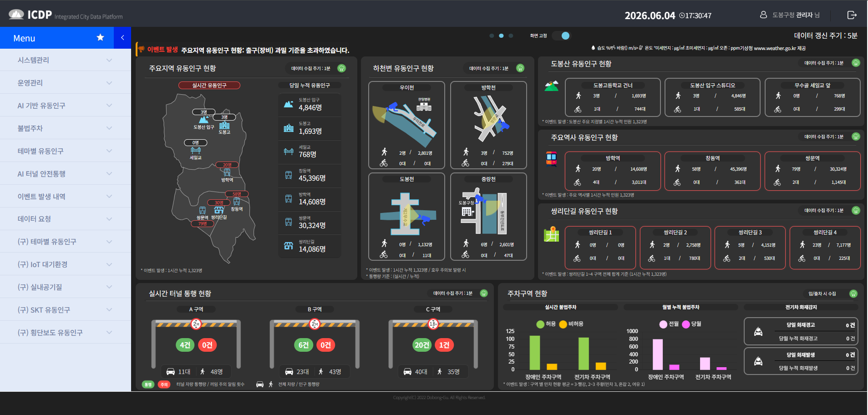Click the favorites star in Menu bar

pos(100,37)
